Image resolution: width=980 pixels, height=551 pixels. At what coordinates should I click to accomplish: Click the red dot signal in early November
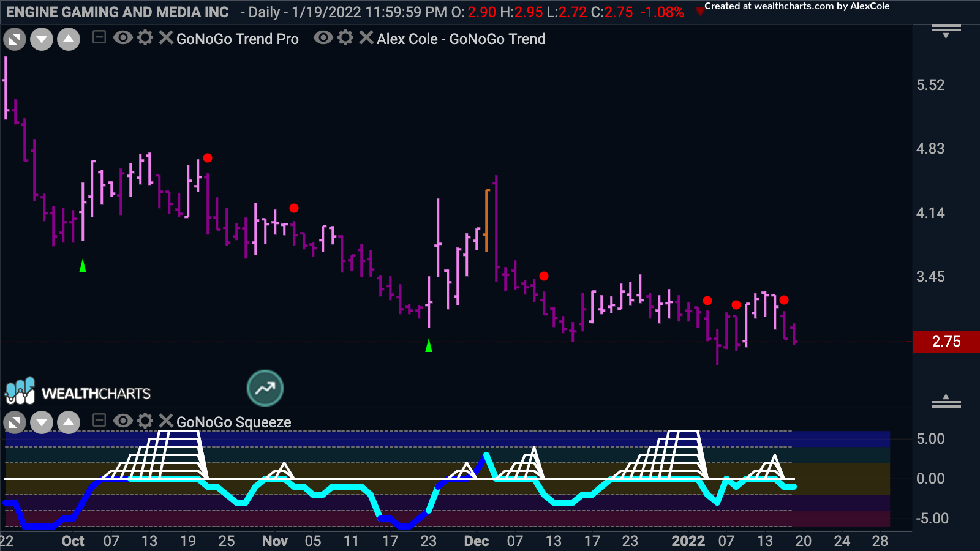(294, 208)
